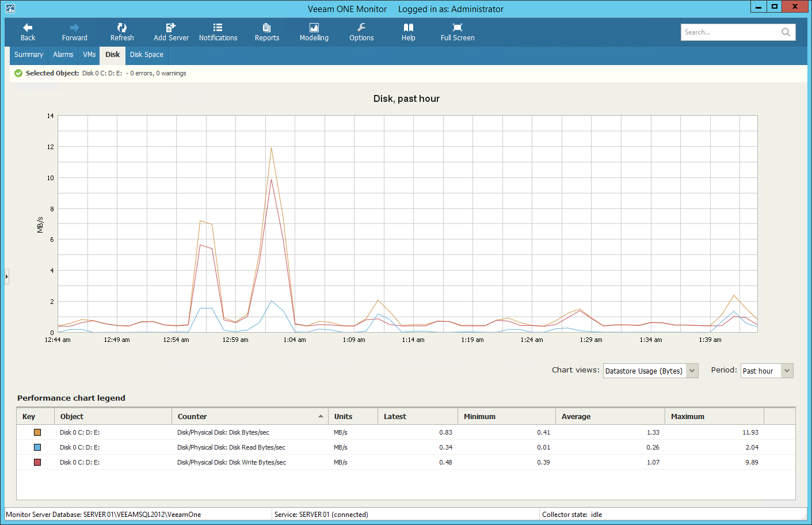Sort legend by Key column
The height and width of the screenshot is (525, 812).
[36, 416]
